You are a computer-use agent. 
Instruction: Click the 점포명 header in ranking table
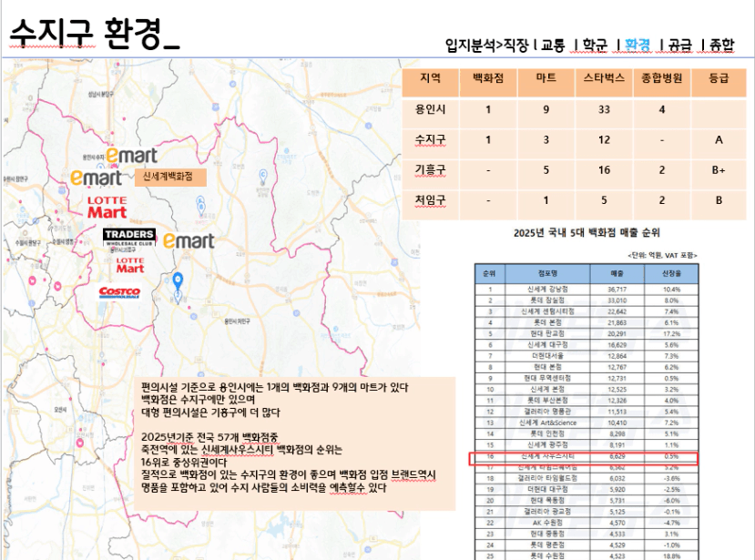pyautogui.click(x=547, y=273)
